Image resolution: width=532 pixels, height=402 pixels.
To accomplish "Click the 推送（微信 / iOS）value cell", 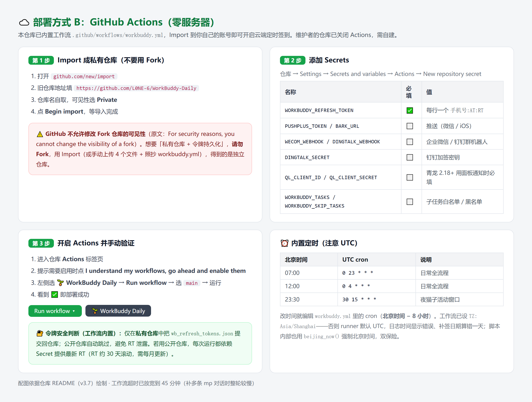I will (462, 126).
